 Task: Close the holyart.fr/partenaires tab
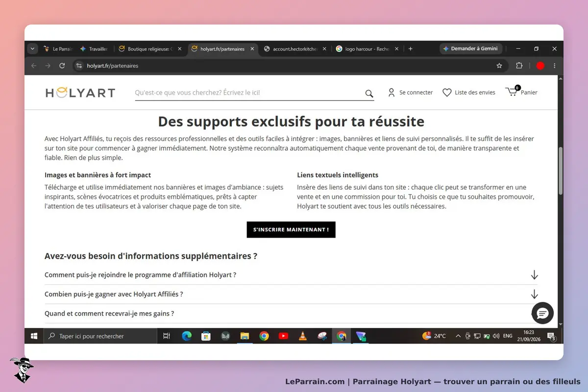[x=252, y=49]
